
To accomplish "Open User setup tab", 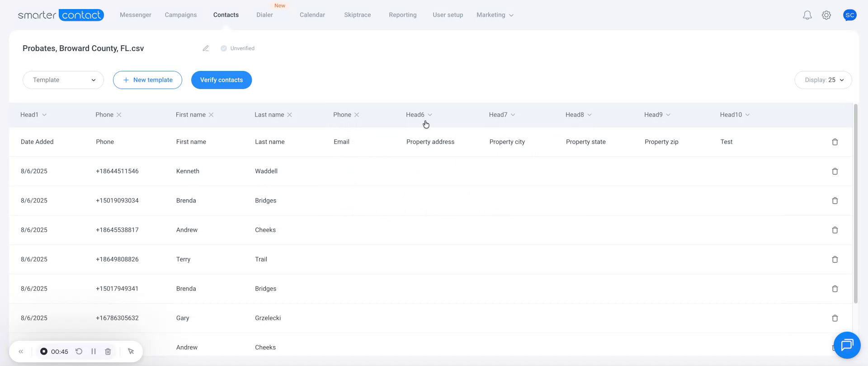I will pos(448,15).
